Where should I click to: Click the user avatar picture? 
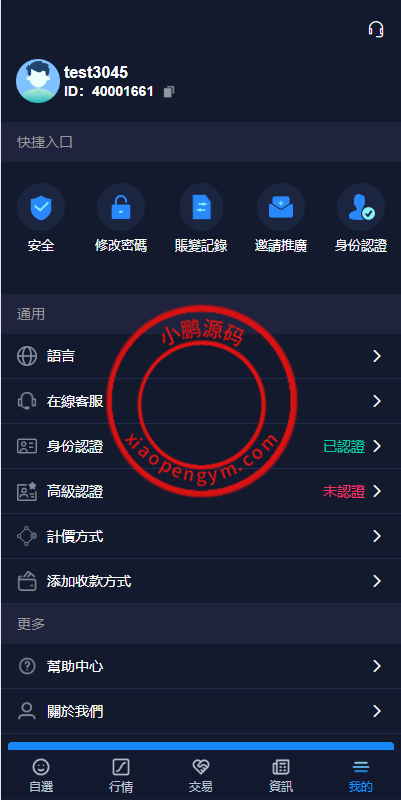tap(38, 81)
